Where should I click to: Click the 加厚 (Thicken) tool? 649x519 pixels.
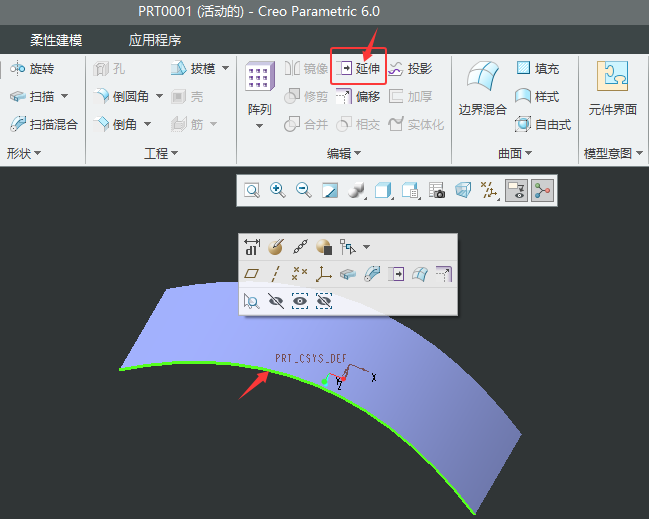pos(410,96)
